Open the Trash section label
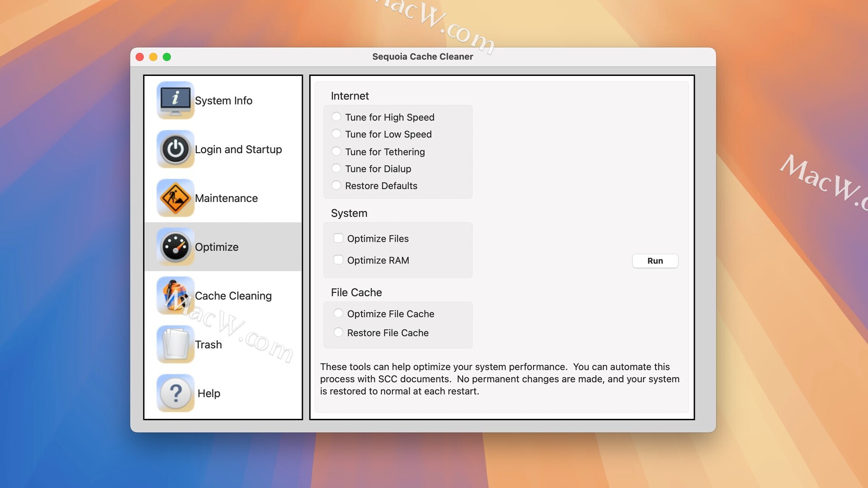 pyautogui.click(x=208, y=344)
